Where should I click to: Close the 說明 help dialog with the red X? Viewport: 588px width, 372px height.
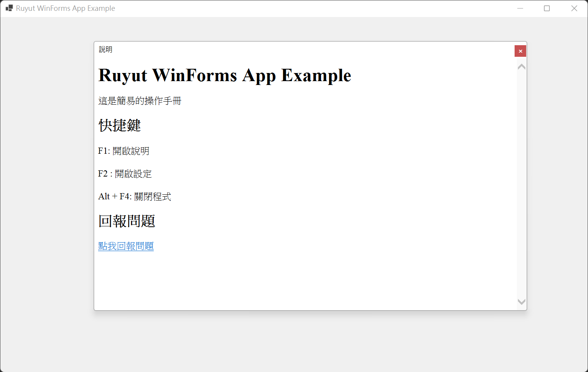click(x=520, y=51)
